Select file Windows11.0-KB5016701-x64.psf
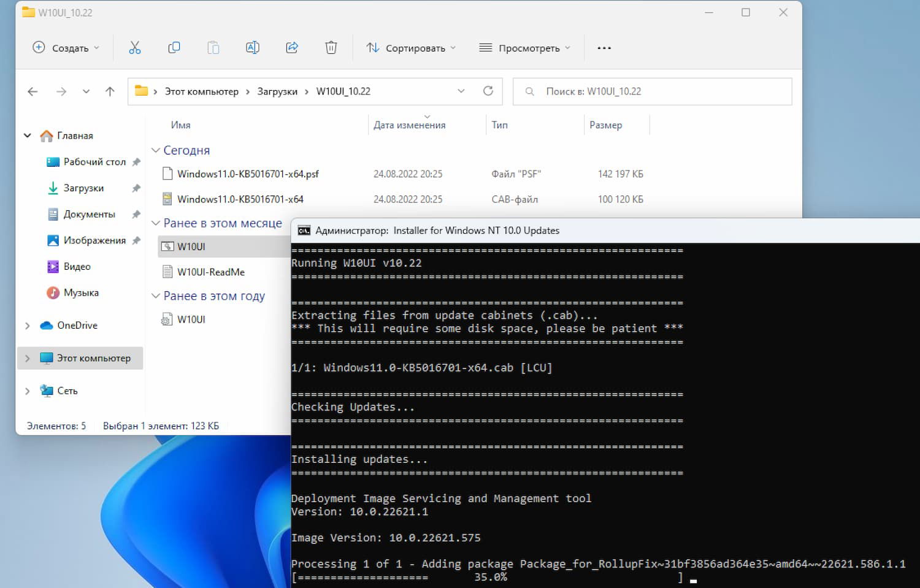 click(x=248, y=174)
